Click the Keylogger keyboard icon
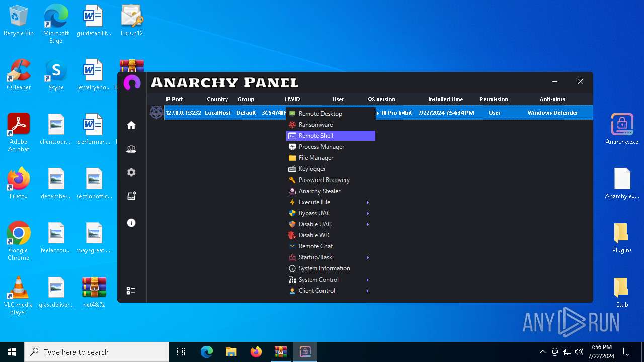This screenshot has width=644, height=362. [292, 169]
